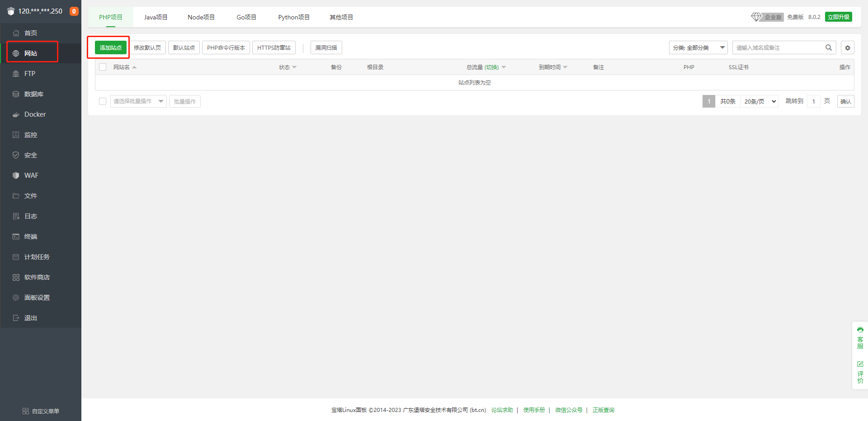Screen dimensions: 868x421
Task: Click the logout icon beside 退出
Action: 16,318
